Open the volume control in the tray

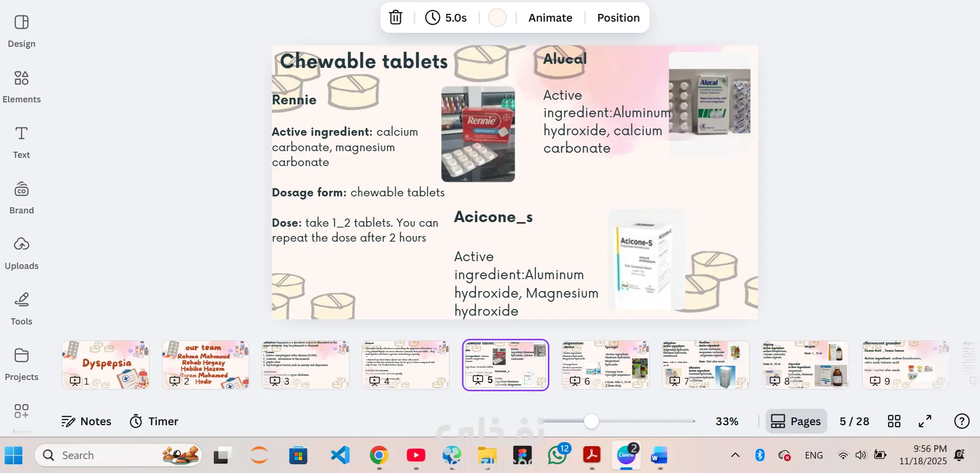[x=861, y=455]
